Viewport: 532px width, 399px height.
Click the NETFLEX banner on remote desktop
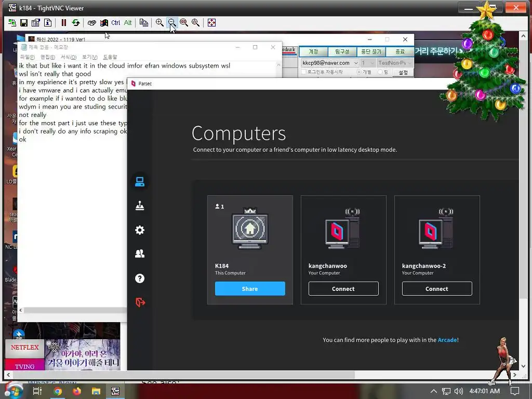click(x=25, y=348)
